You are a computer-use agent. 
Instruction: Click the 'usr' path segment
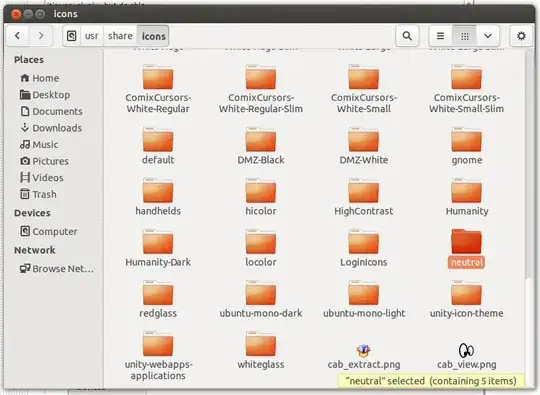[x=92, y=36]
